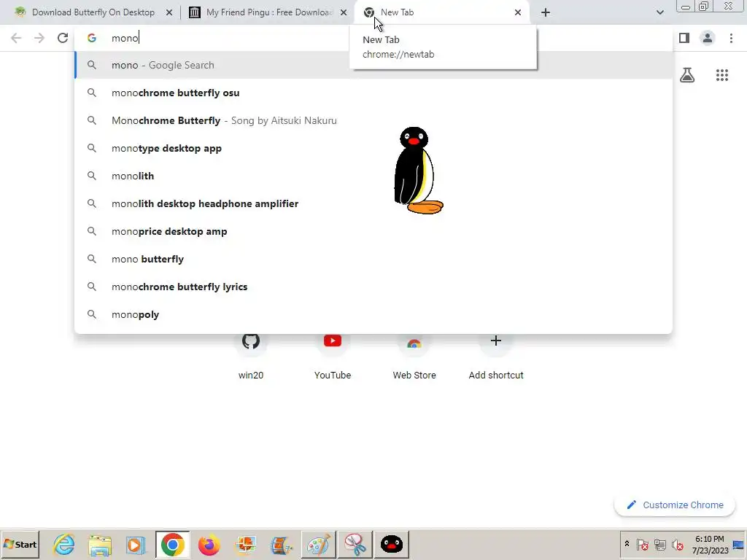This screenshot has width=747, height=560.
Task: Open the Snipping Tool taskbar icon
Action: [355, 544]
